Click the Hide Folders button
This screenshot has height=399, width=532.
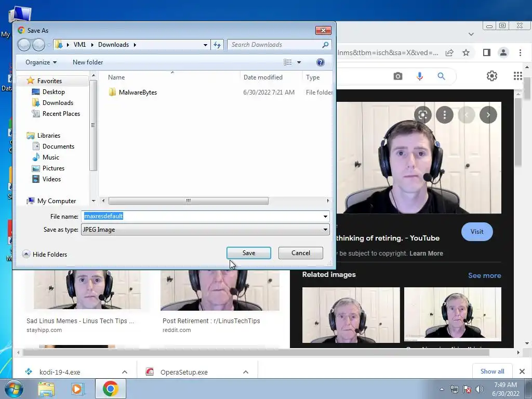coord(45,254)
